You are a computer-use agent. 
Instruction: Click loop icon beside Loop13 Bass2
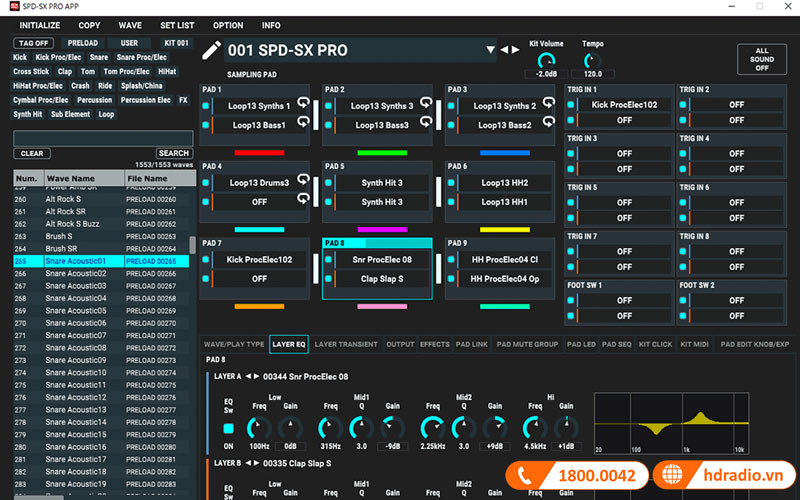click(x=548, y=122)
